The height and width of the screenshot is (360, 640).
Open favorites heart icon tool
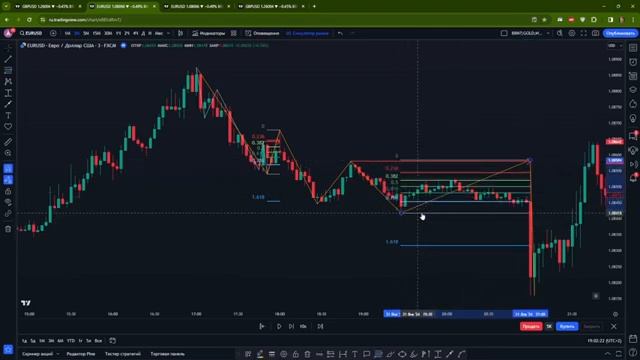(x=8, y=127)
